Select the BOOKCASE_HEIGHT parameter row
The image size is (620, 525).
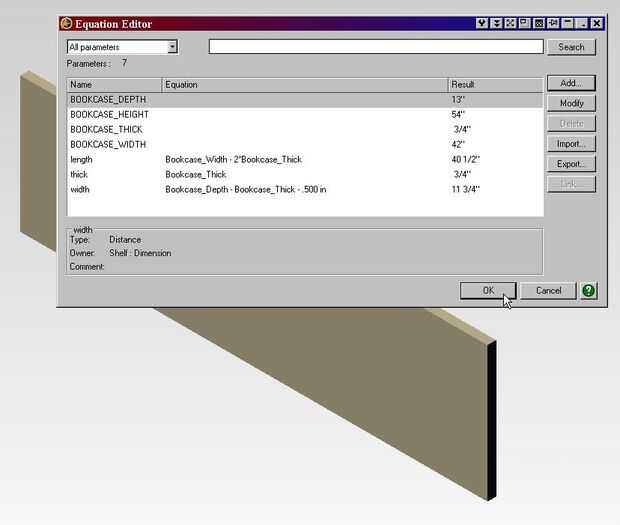coord(305,115)
